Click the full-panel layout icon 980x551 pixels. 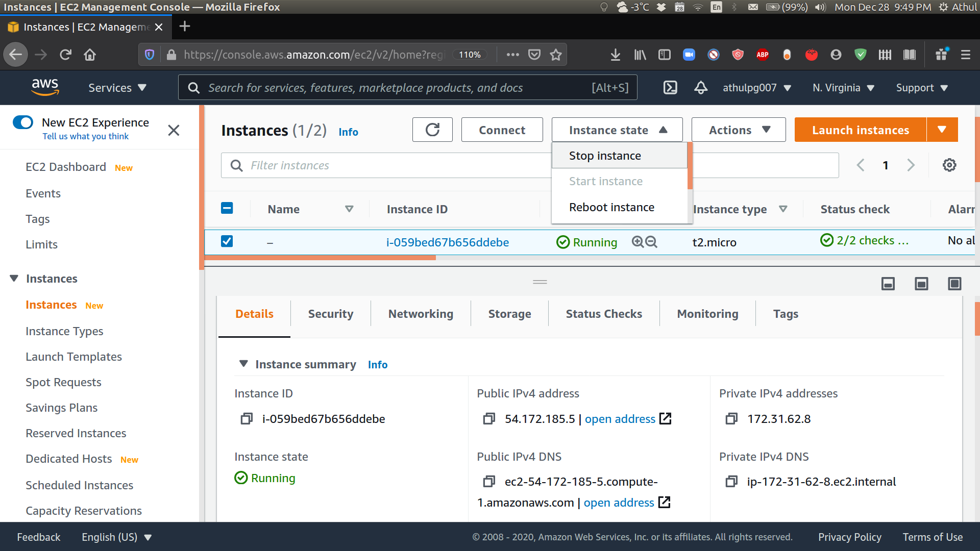point(955,283)
